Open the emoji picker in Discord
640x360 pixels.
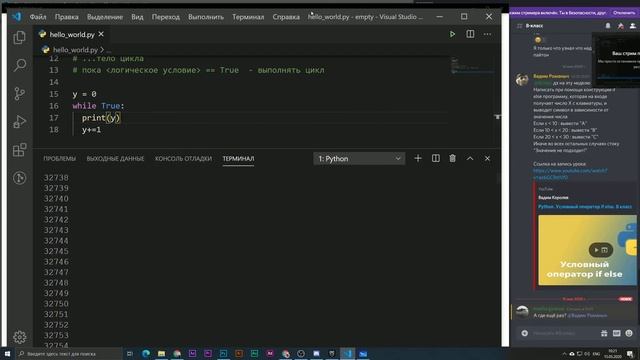629,333
